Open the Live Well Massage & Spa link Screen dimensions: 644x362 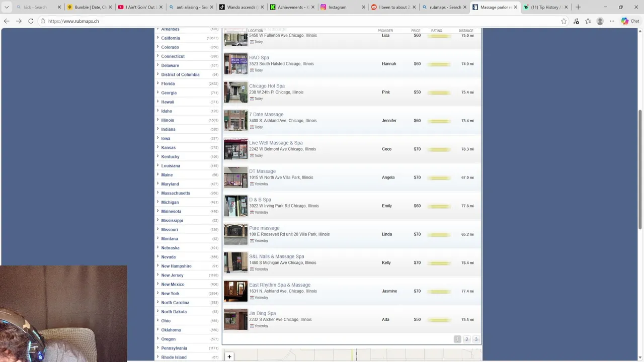(276, 143)
